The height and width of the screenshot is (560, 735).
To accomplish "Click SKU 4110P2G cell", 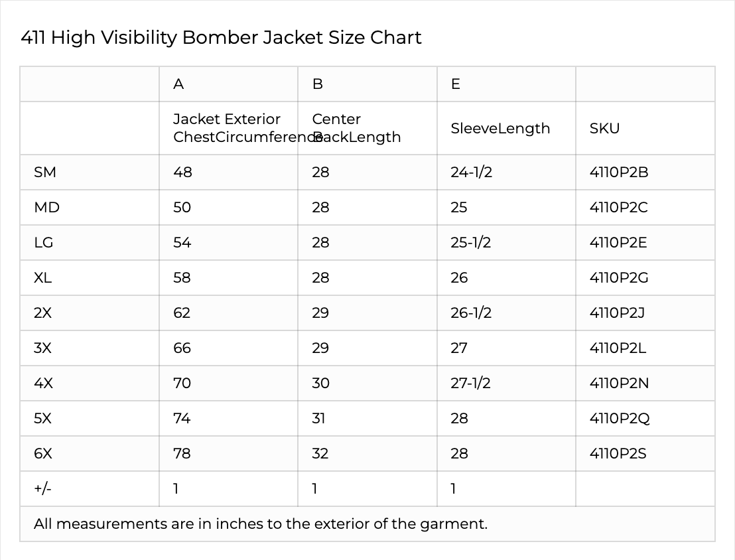I will click(x=618, y=278).
